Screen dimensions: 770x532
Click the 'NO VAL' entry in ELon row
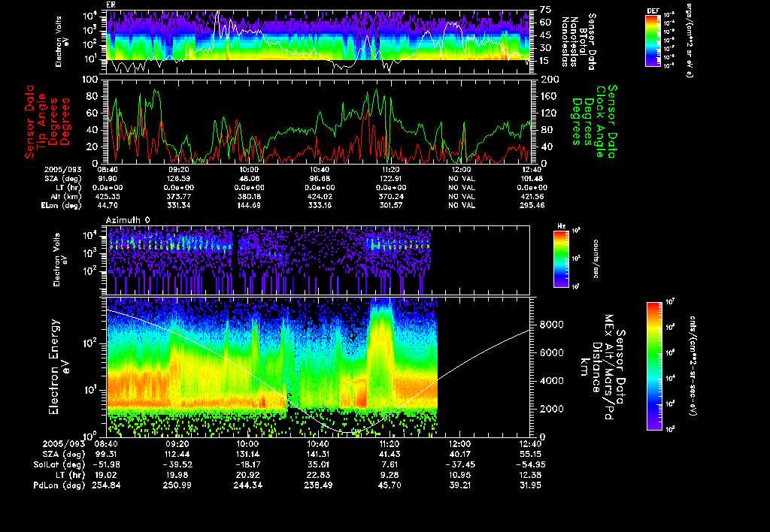pos(461,205)
